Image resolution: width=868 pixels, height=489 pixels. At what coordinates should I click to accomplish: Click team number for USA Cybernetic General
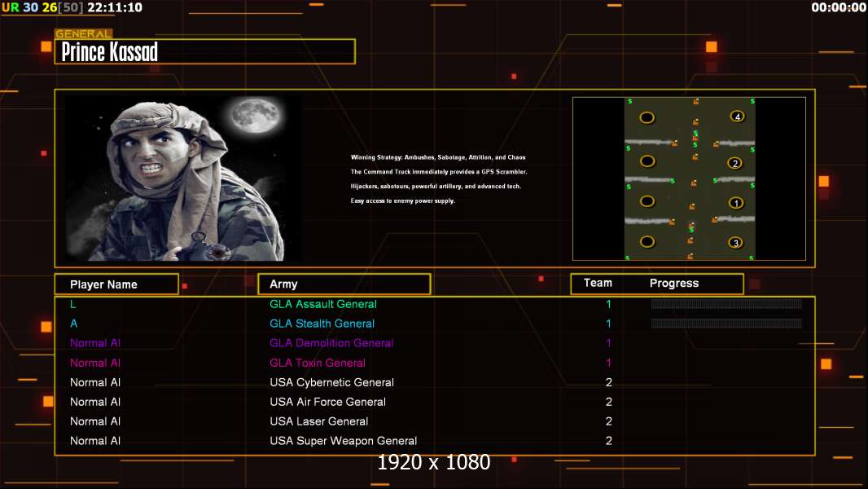[609, 382]
